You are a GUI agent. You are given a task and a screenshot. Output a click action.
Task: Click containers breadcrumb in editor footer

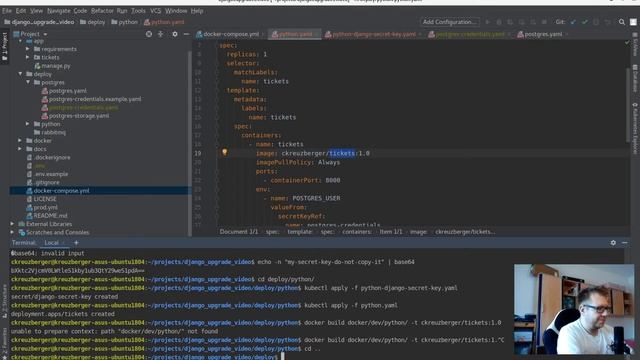tap(357, 232)
